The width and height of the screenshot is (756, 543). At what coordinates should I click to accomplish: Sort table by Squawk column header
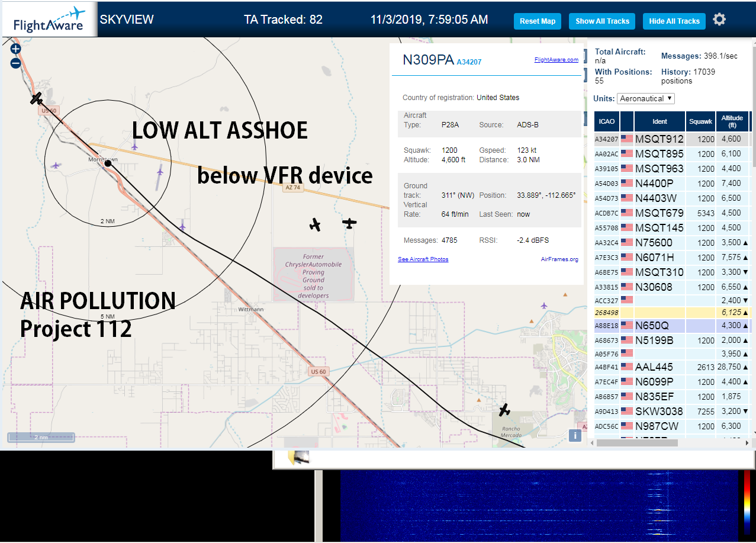coord(701,121)
